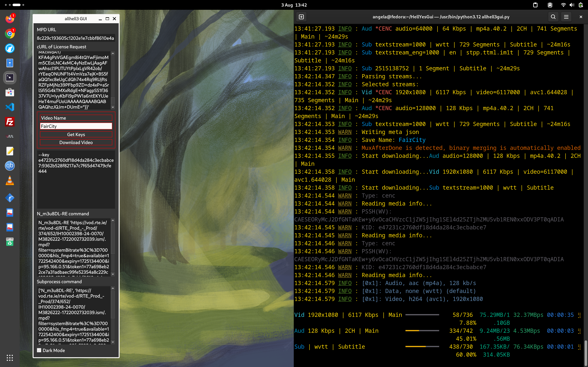The image size is (588, 367).
Task: Open Firefox from the dock
Action: (x=10, y=19)
